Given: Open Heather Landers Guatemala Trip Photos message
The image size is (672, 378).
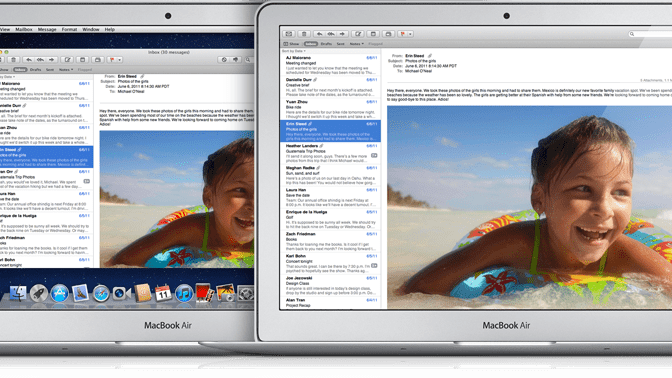Looking at the screenshot, I should point(330,153).
